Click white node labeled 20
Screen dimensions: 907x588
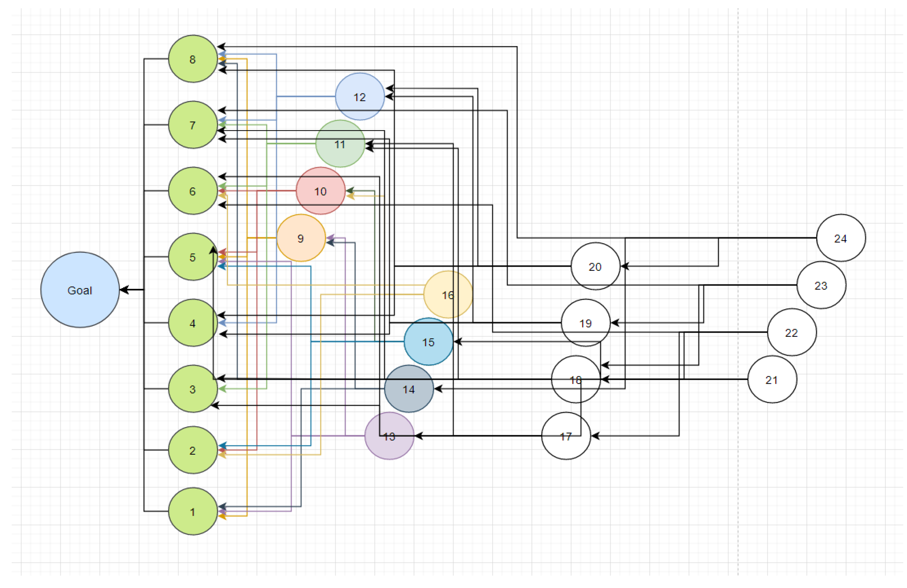(x=595, y=266)
